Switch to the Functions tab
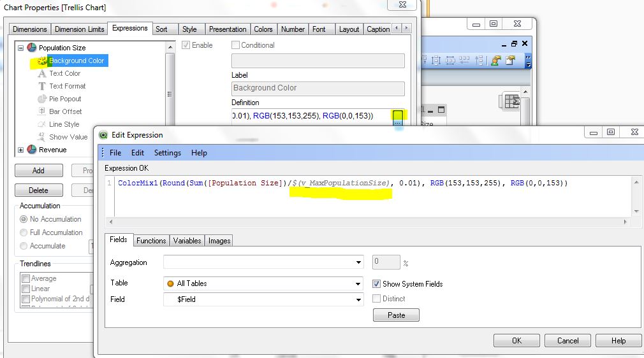 click(151, 241)
